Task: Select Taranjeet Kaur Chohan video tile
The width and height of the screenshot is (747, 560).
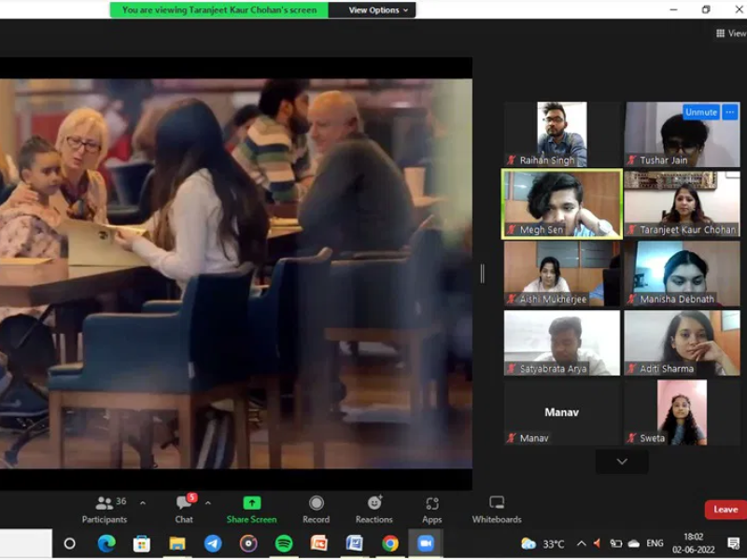Action: [x=683, y=203]
